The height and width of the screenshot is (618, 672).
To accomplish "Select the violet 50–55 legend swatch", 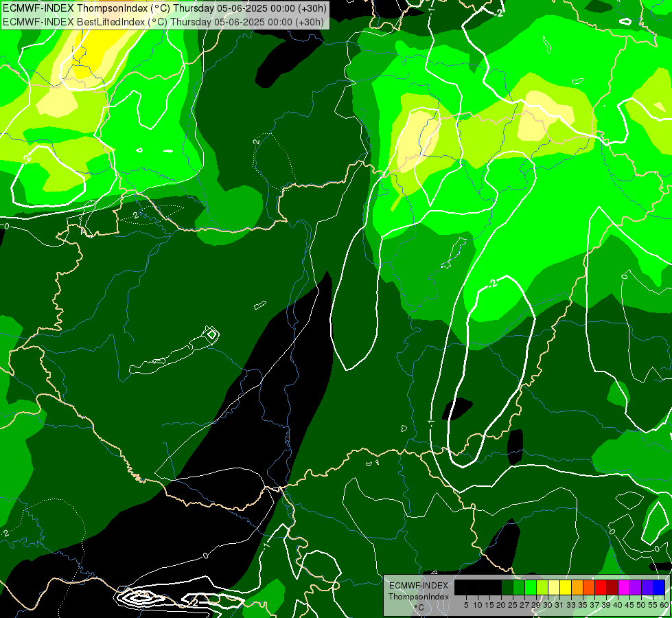I will pyautogui.click(x=647, y=587).
